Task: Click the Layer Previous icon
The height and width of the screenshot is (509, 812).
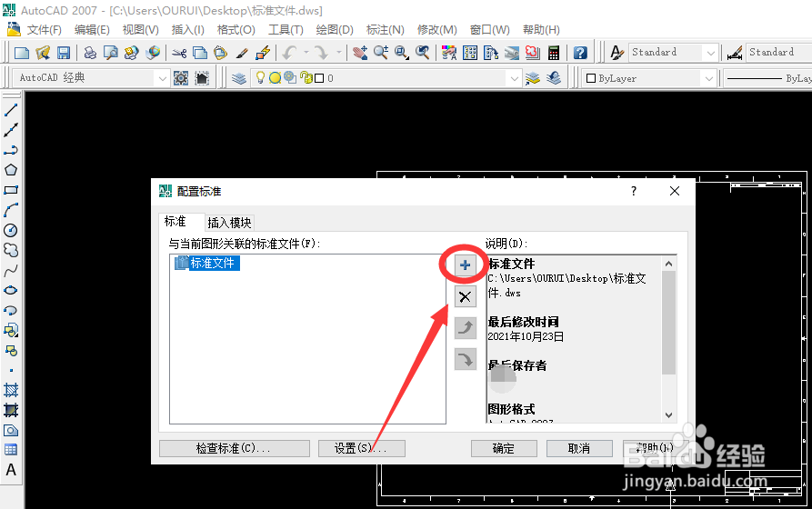Action: point(554,78)
